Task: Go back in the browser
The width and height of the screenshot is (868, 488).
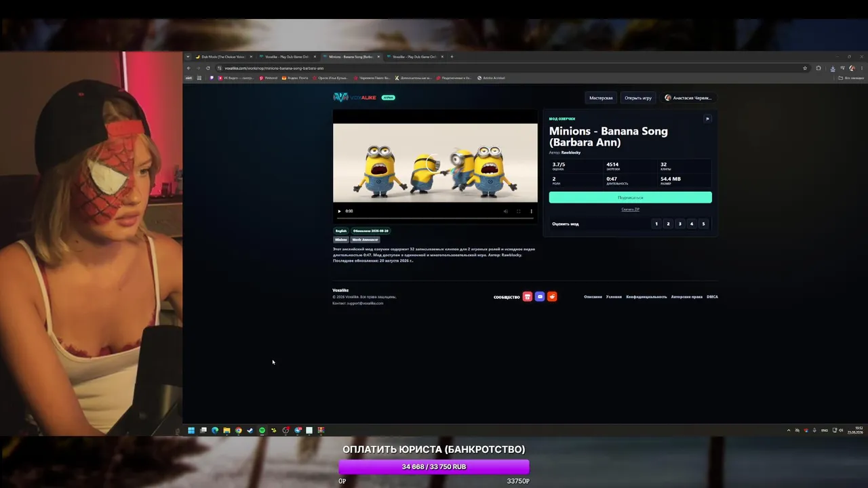Action: coord(189,68)
